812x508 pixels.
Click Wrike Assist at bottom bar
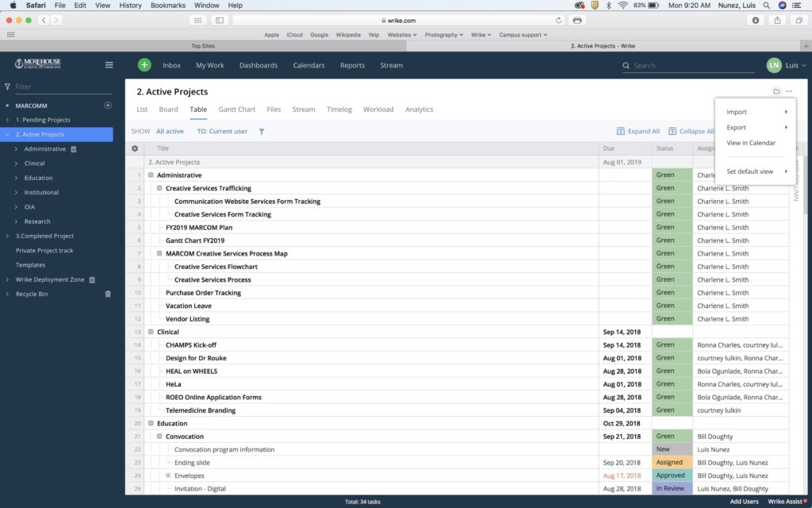point(786,502)
